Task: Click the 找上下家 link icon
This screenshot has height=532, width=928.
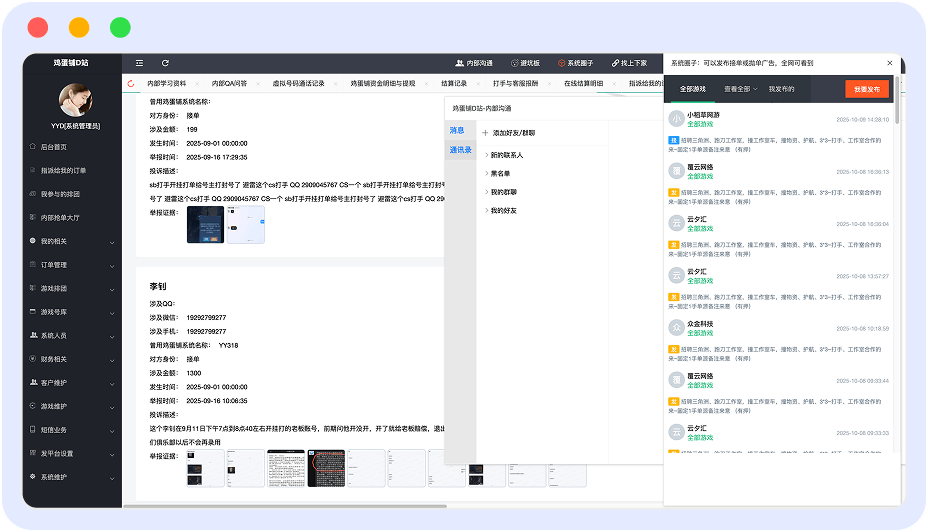Action: (614, 63)
